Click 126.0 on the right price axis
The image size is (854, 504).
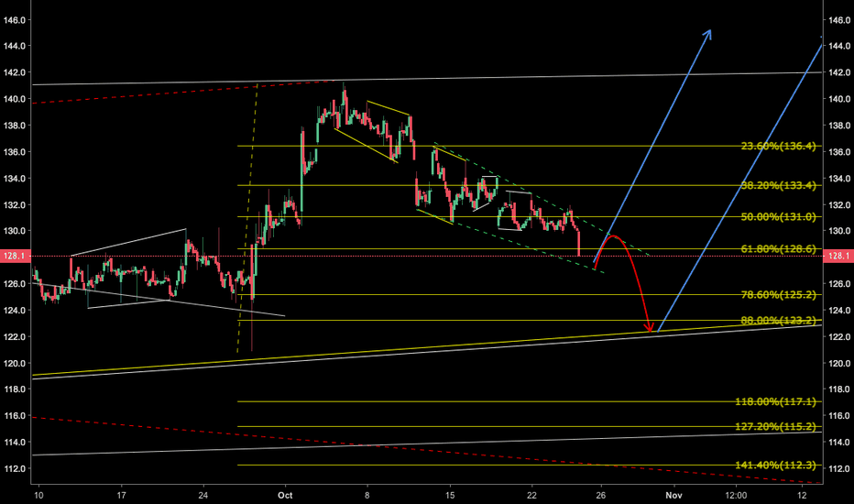[839, 284]
